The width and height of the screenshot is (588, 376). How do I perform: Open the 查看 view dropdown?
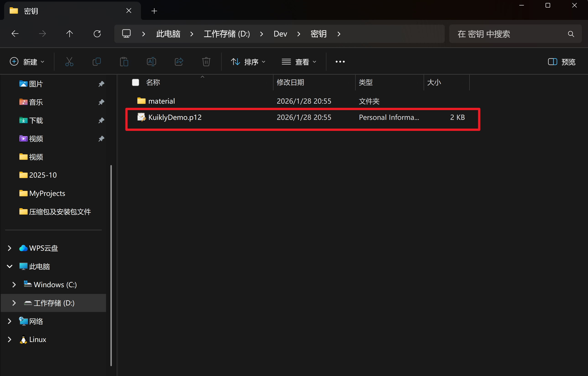299,62
